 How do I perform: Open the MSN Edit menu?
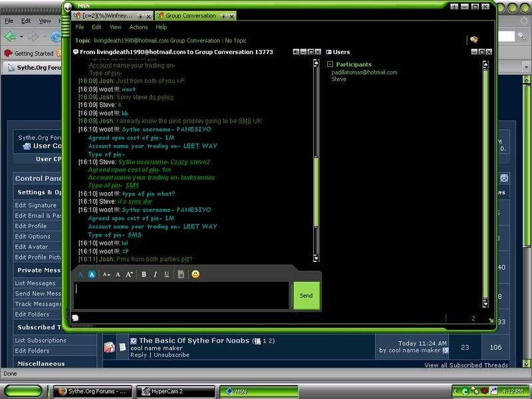tap(96, 27)
